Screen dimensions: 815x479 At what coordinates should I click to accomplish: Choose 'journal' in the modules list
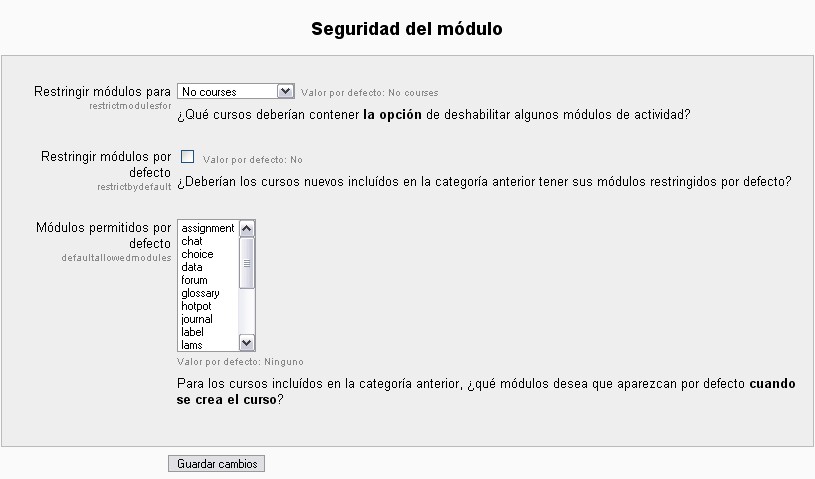point(197,319)
